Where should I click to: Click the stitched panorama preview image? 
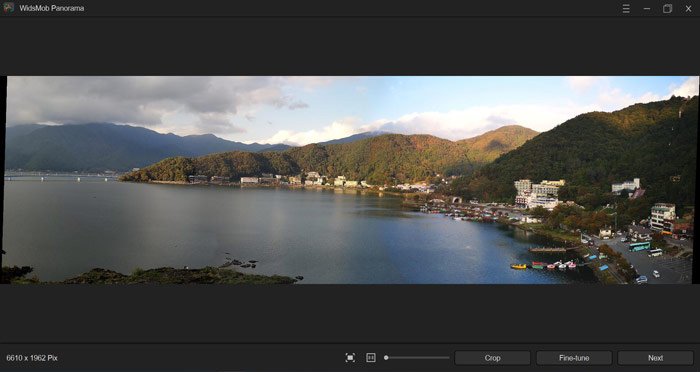(x=350, y=180)
